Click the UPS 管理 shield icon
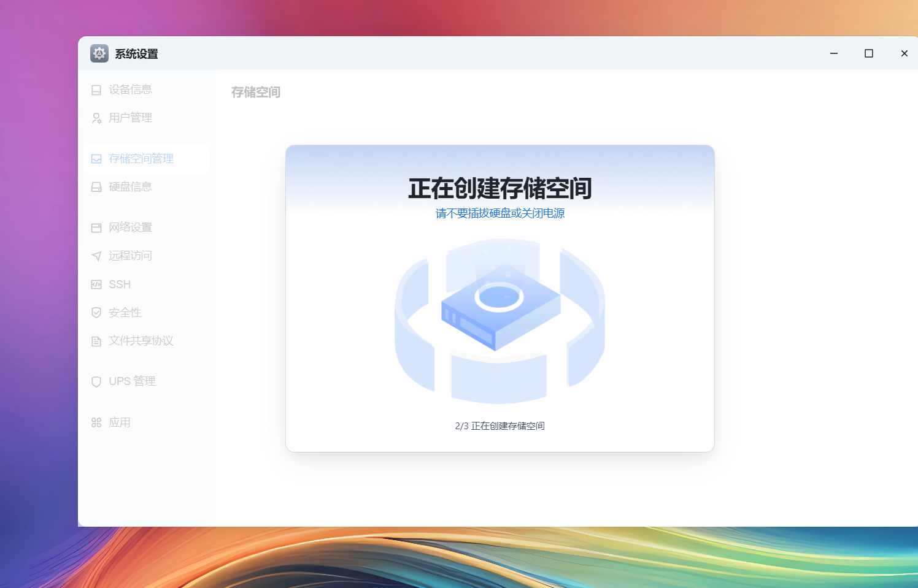 click(x=96, y=382)
